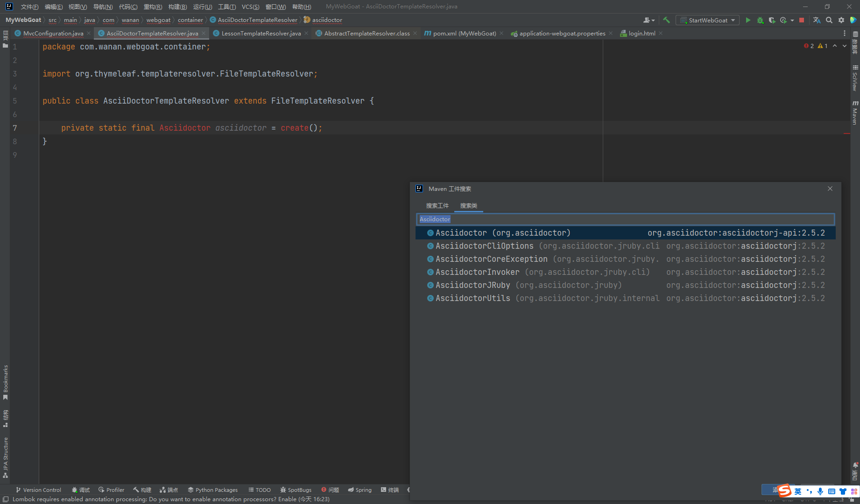Switch to pom.xml (MyWebGoat) tab
This screenshot has width=860, height=504.
pyautogui.click(x=465, y=33)
